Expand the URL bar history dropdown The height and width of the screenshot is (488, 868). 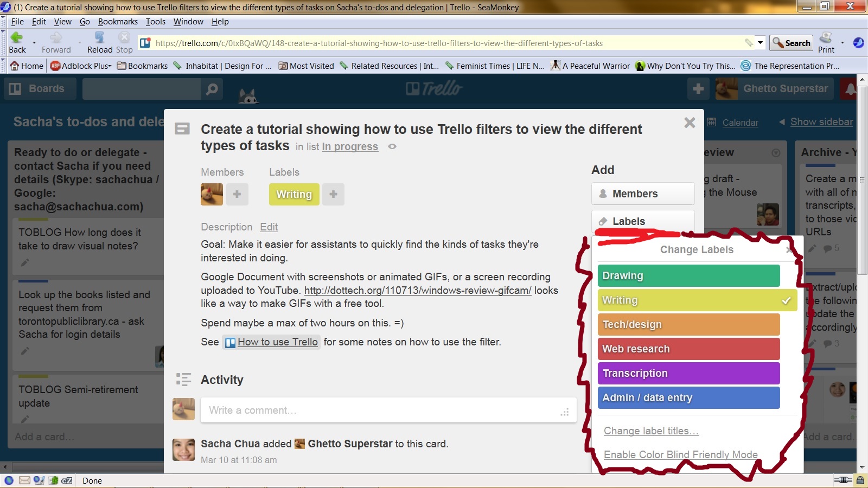pos(760,43)
